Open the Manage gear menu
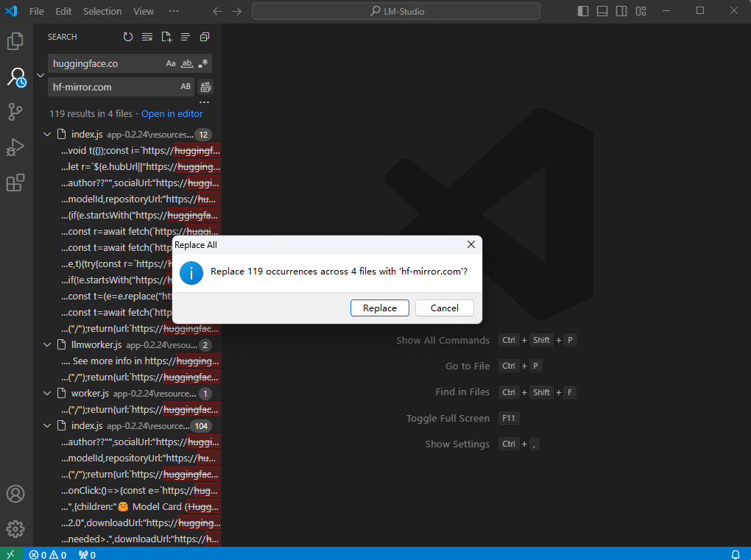Viewport: 751px width, 560px height. (15, 529)
